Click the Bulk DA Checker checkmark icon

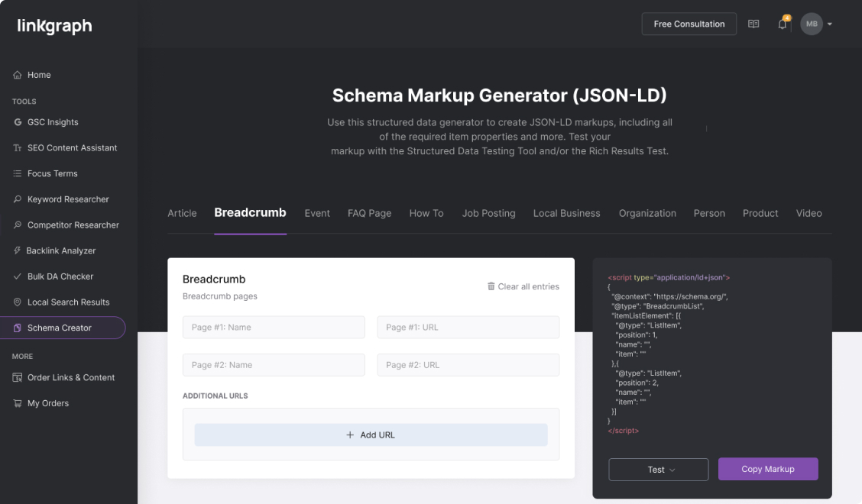point(17,276)
